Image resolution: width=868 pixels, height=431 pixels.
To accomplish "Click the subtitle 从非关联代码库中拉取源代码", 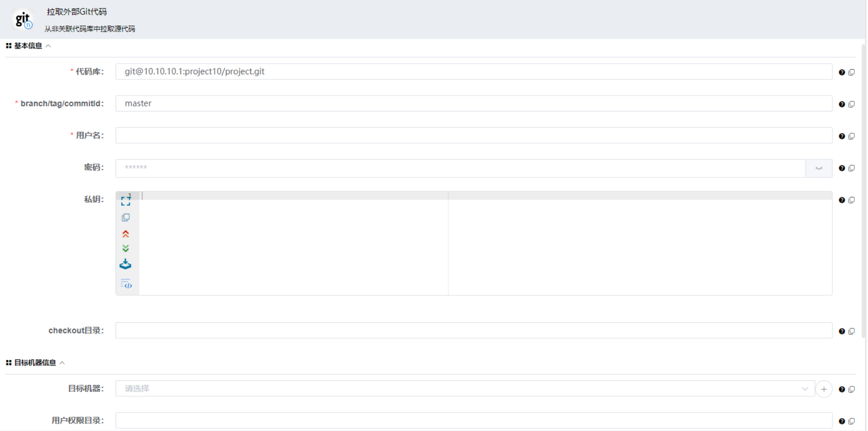I will (89, 28).
